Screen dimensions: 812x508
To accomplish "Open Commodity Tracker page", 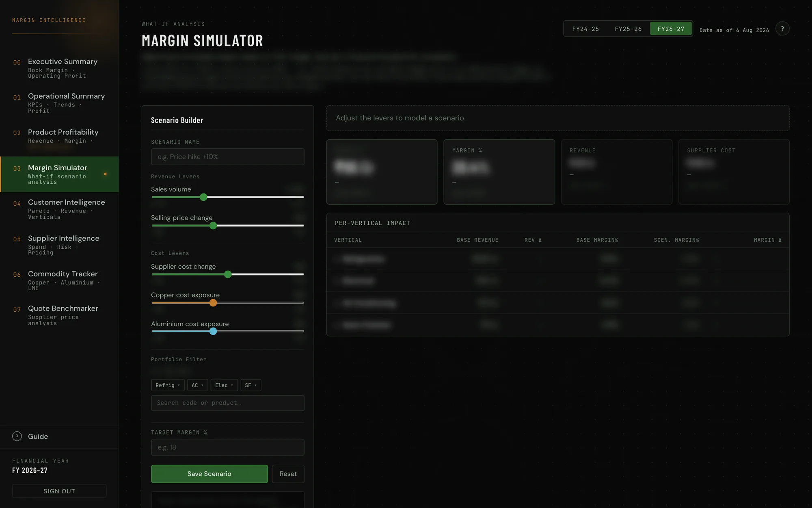I will 59,280.
